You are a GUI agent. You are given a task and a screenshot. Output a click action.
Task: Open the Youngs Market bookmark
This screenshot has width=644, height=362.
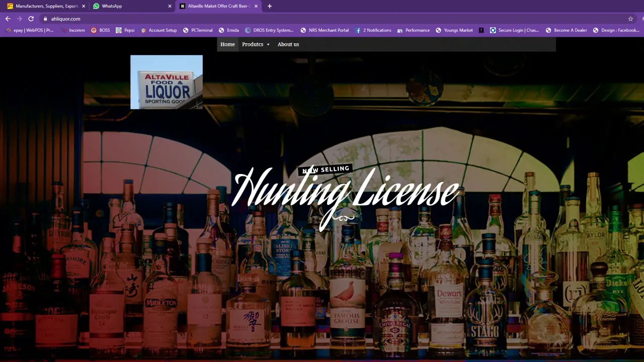tap(454, 30)
